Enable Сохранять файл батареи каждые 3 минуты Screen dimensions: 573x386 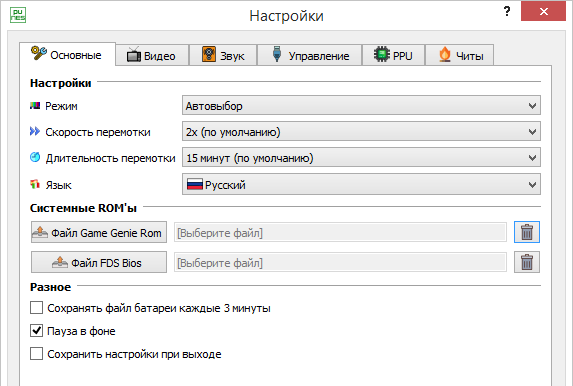(x=36, y=308)
